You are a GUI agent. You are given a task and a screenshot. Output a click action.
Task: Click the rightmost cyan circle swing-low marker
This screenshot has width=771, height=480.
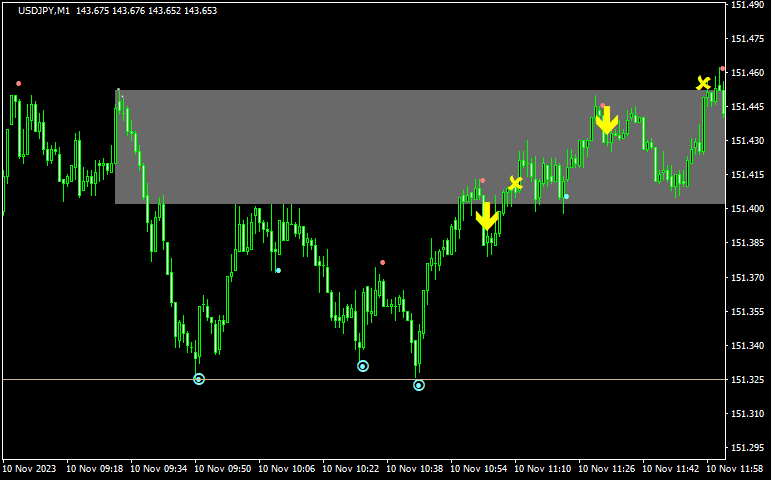[x=419, y=385]
